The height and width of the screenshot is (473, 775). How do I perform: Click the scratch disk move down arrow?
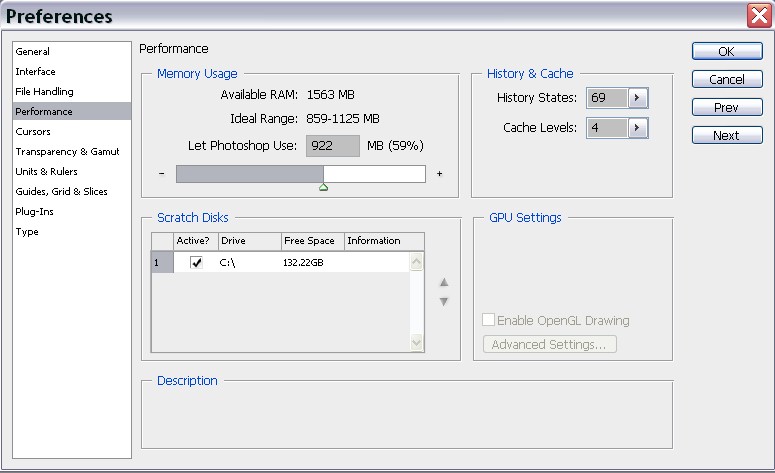[444, 301]
